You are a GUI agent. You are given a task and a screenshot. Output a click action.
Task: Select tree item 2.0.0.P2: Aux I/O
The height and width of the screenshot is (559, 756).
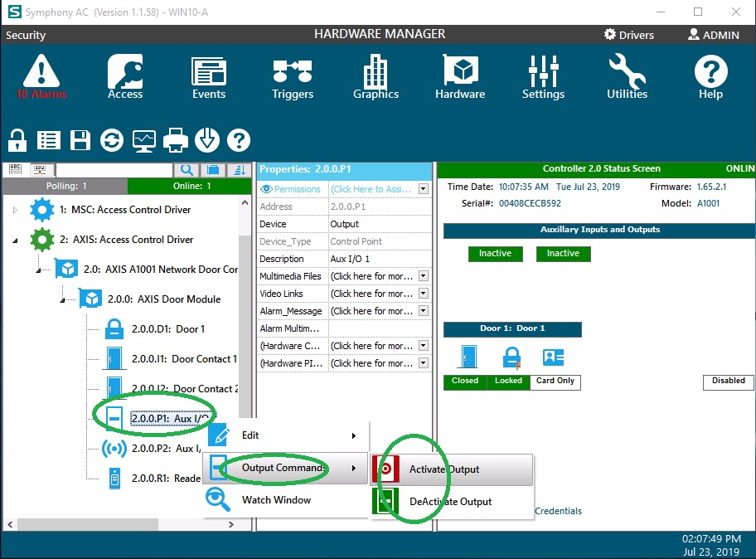[167, 449]
